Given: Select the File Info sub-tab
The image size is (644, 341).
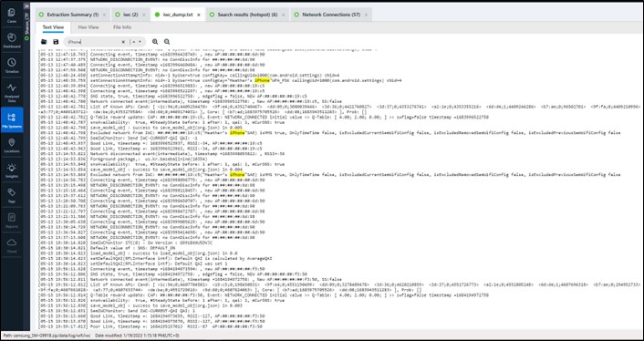Looking at the screenshot, I should [122, 27].
